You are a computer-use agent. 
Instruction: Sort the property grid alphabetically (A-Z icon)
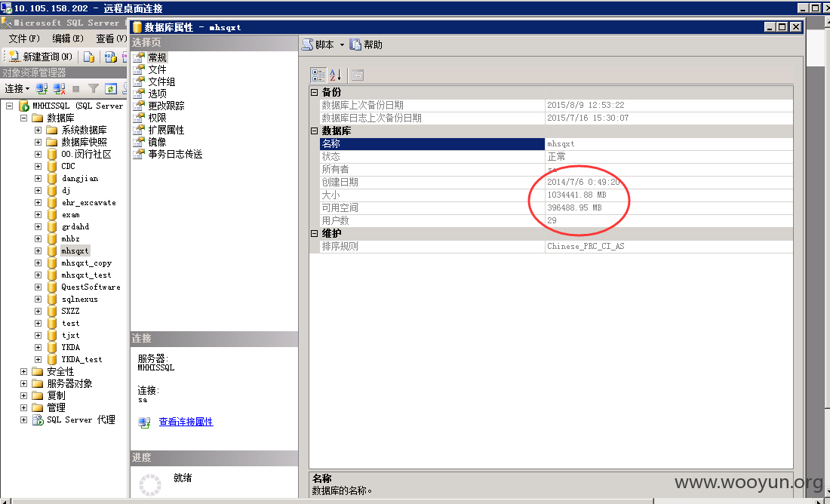click(336, 75)
